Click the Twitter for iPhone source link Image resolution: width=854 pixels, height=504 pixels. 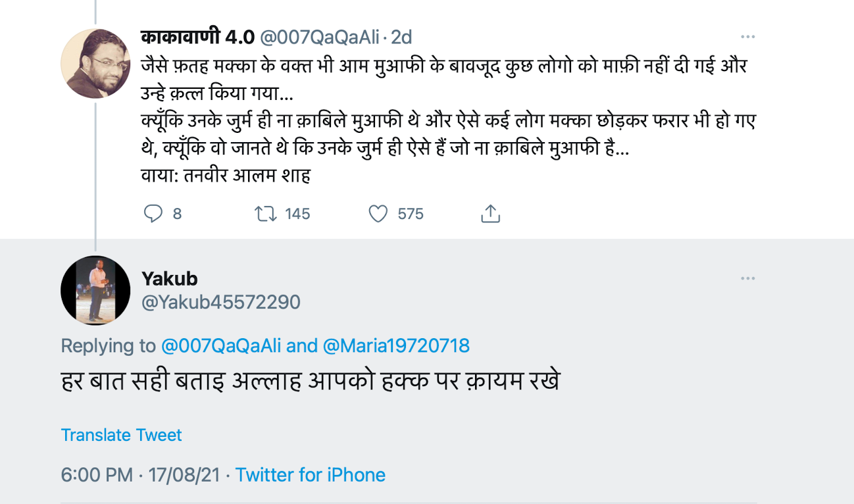311,474
